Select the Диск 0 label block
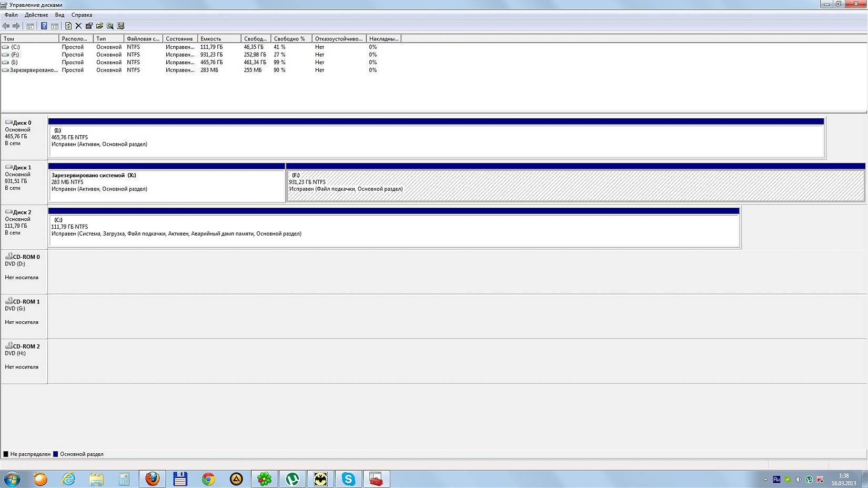Viewport: 868px width, 488px height. click(x=24, y=138)
